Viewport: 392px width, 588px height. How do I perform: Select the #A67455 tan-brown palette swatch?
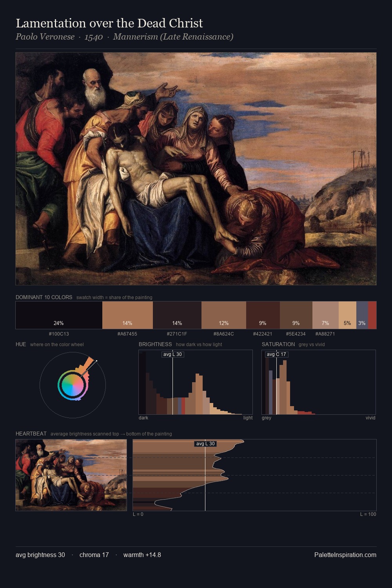click(x=127, y=315)
